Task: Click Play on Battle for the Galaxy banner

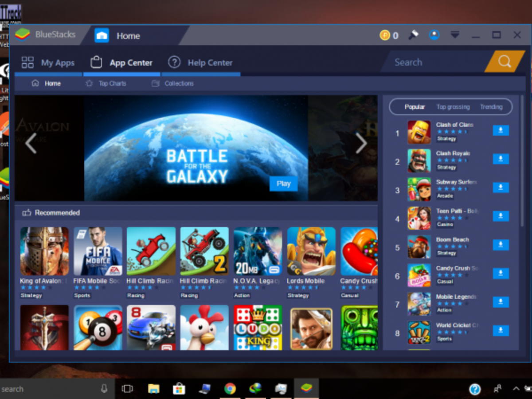Action: click(283, 184)
